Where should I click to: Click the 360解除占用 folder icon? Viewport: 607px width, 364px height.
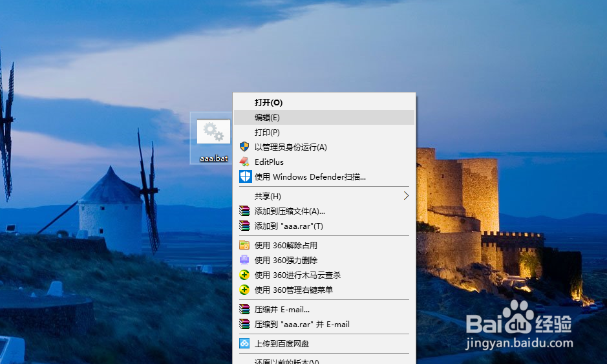tap(244, 245)
